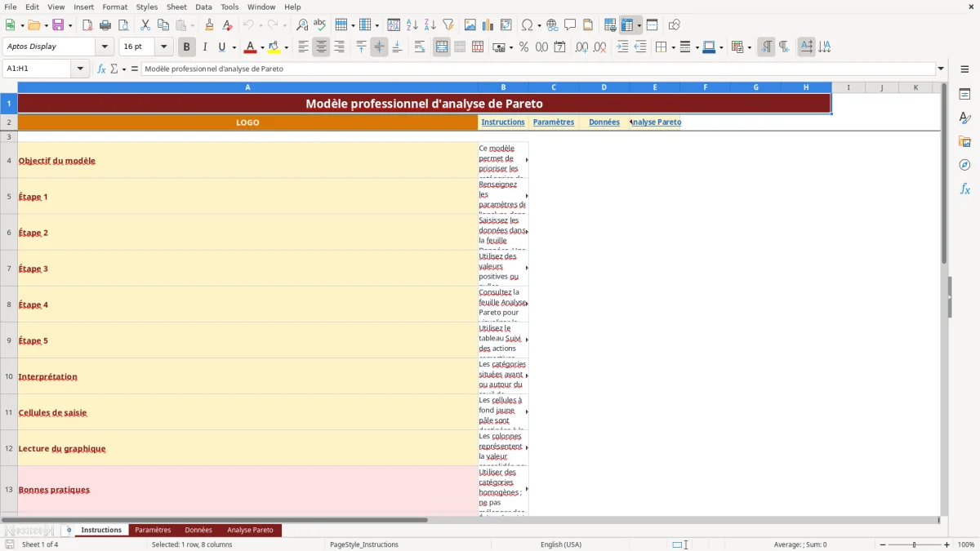This screenshot has height=551, width=980.
Task: Click the AutoFilter funnel icon
Action: 448,25
